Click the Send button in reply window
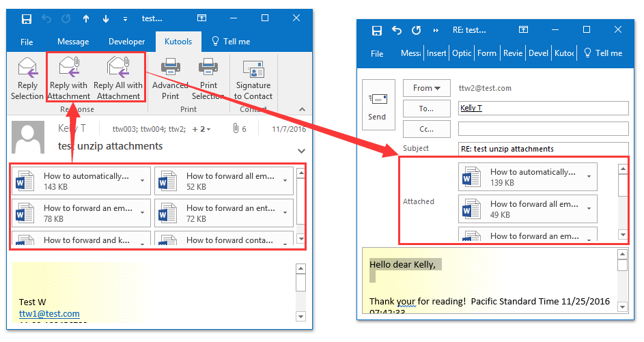Image resolution: width=644 pixels, height=342 pixels. tap(377, 107)
